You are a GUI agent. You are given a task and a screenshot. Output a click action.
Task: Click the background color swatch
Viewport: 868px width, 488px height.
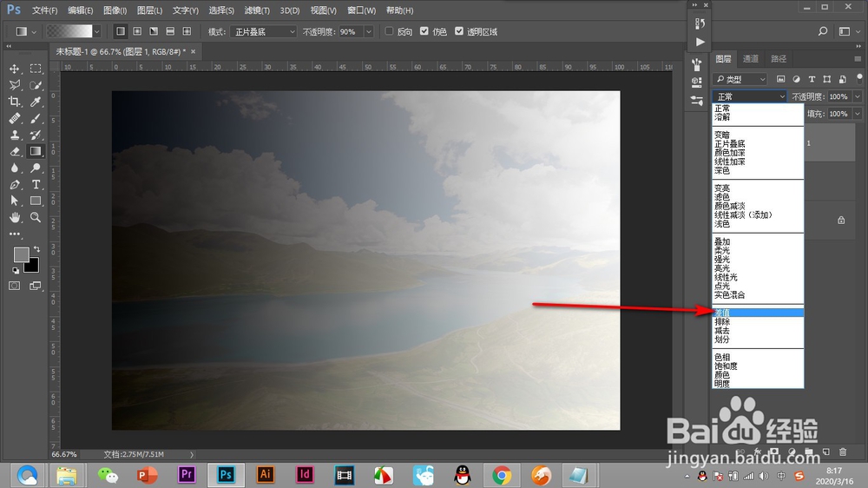click(33, 267)
